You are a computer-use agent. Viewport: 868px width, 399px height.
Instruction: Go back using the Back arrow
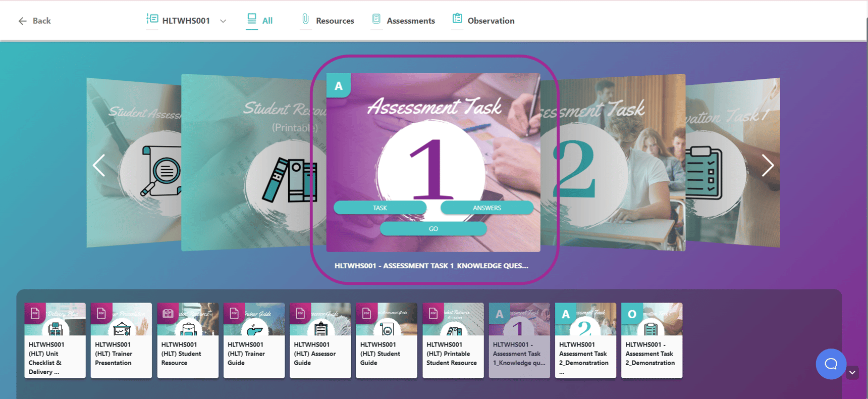pos(34,21)
